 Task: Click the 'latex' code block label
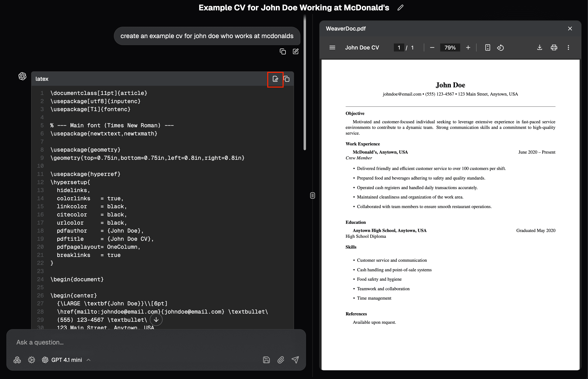42,79
